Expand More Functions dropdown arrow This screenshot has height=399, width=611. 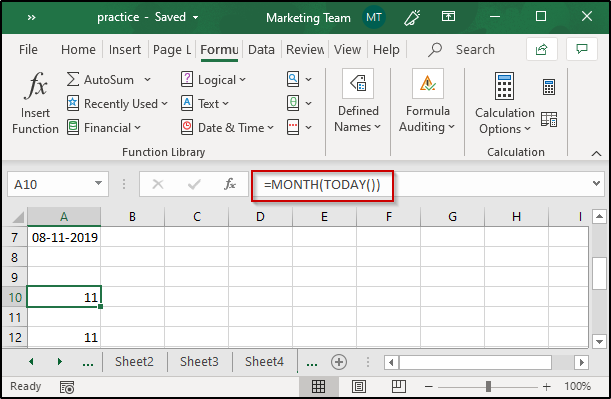coord(308,128)
